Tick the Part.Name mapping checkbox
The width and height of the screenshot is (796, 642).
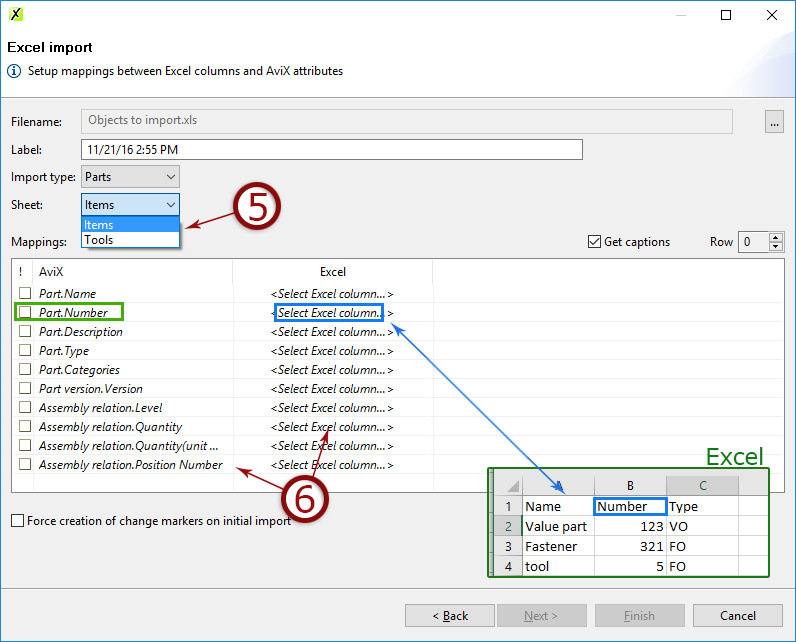tap(25, 294)
